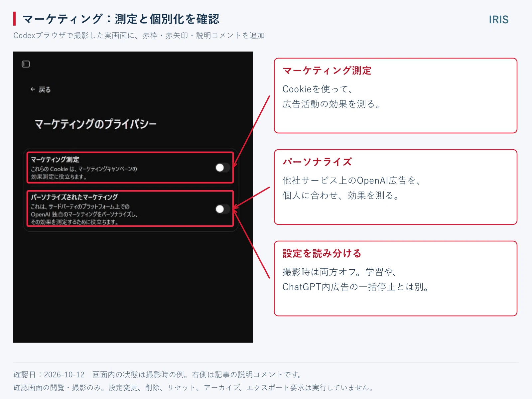Go back with the 戻る button

40,89
